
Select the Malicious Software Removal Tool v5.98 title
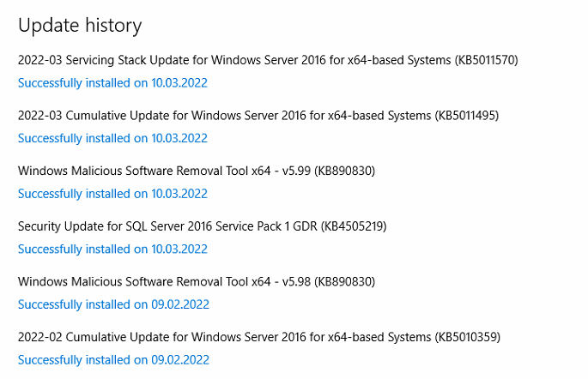(x=197, y=282)
